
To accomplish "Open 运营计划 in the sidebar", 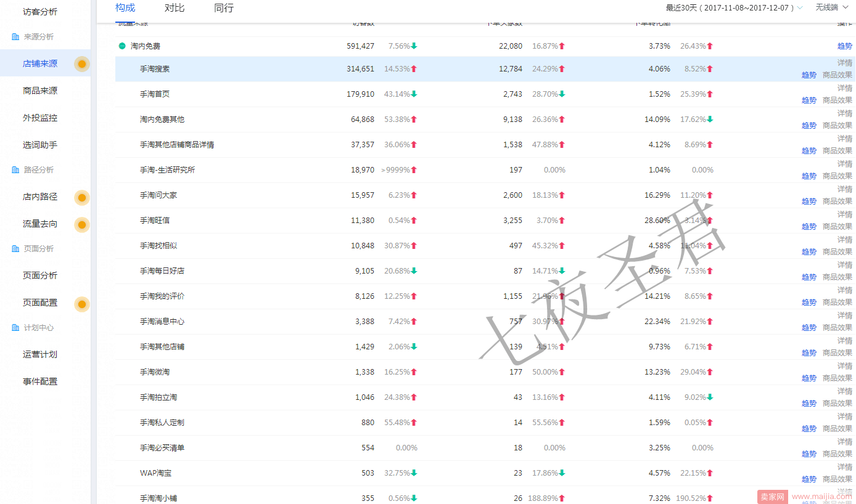I will 40,354.
